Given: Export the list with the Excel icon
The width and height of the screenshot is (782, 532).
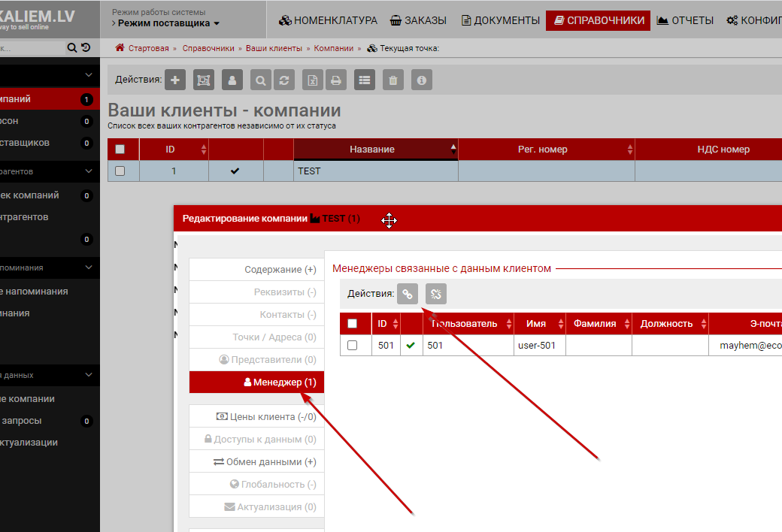Looking at the screenshot, I should coord(313,80).
